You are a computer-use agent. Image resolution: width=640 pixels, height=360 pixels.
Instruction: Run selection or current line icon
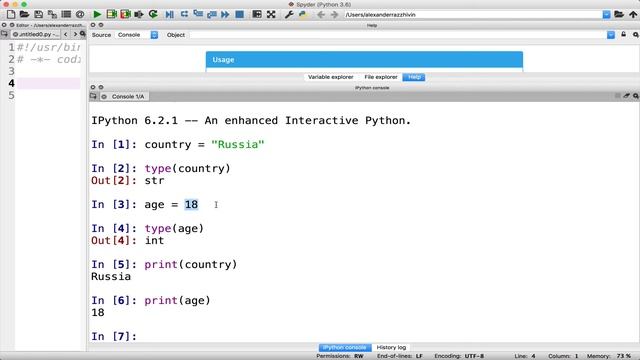click(x=139, y=15)
